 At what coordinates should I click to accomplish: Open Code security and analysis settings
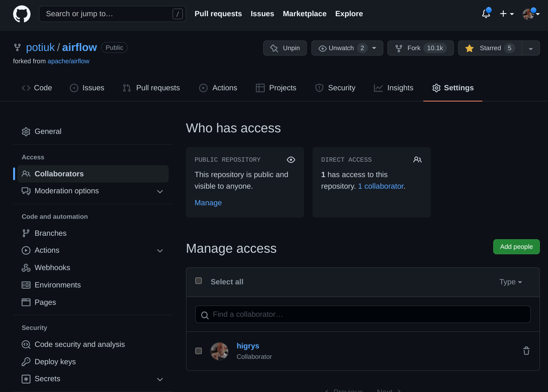(93, 345)
